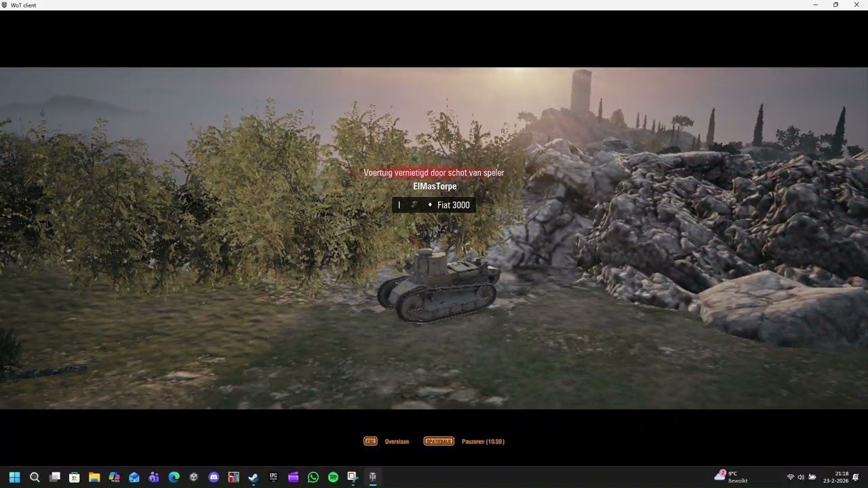
Task: Open Wi-Fi network settings in system tray
Action: click(x=790, y=477)
